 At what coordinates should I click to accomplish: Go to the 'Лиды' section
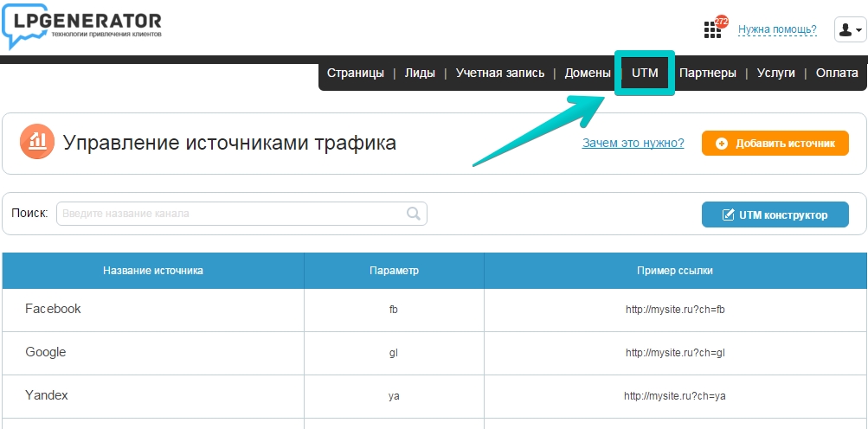(420, 73)
